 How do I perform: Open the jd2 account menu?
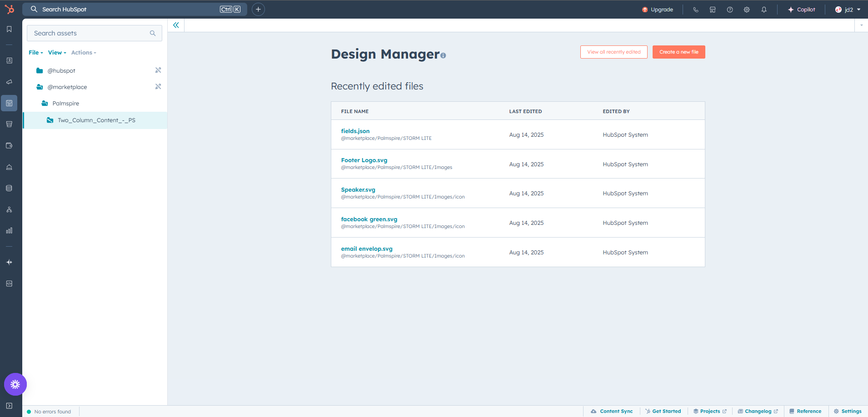point(848,10)
